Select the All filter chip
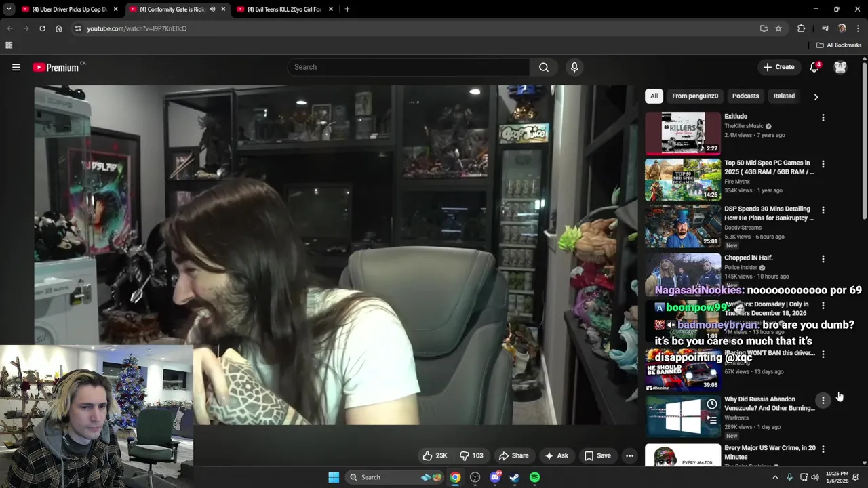This screenshot has height=488, width=868. coord(654,96)
